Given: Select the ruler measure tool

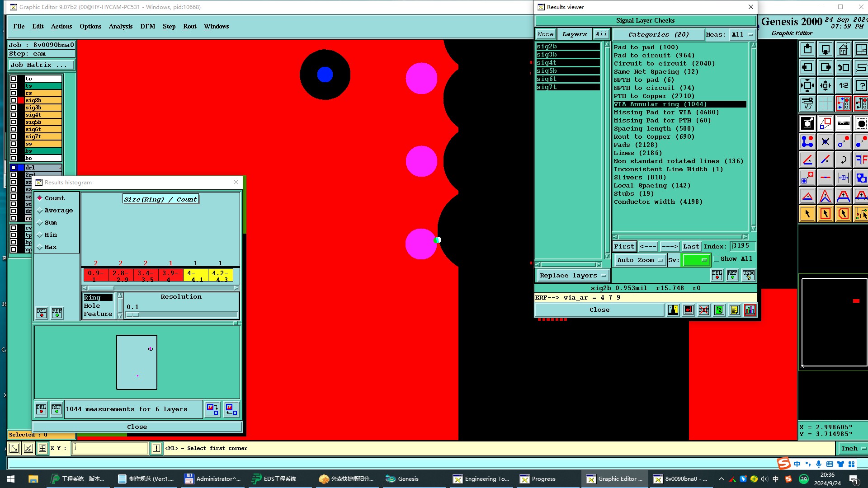Looking at the screenshot, I should pyautogui.click(x=843, y=123).
